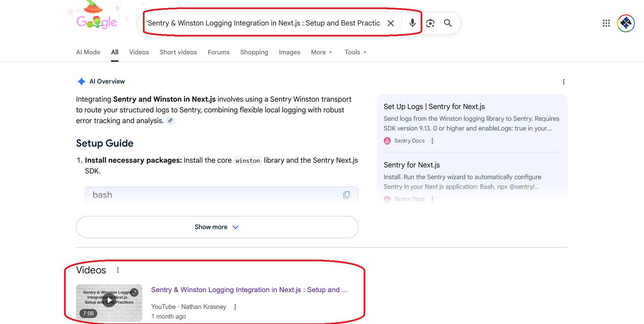Open the Google apps grid

coord(606,23)
